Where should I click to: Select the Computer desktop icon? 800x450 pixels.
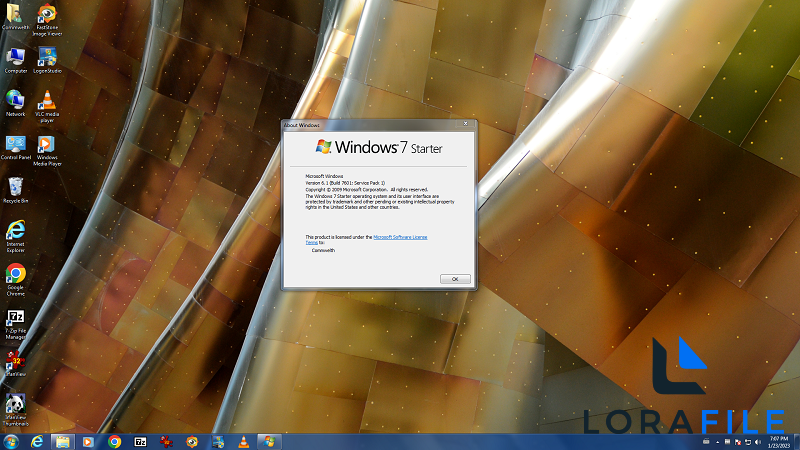point(15,60)
